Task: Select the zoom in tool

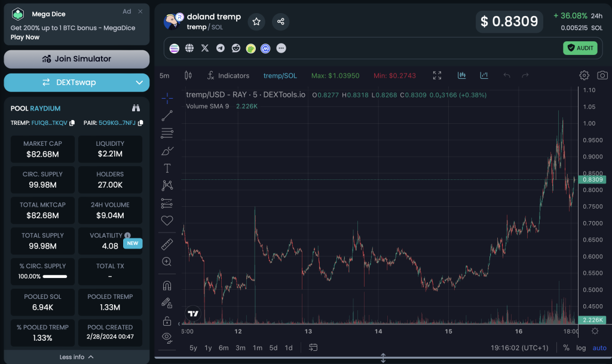Action: pos(167,261)
